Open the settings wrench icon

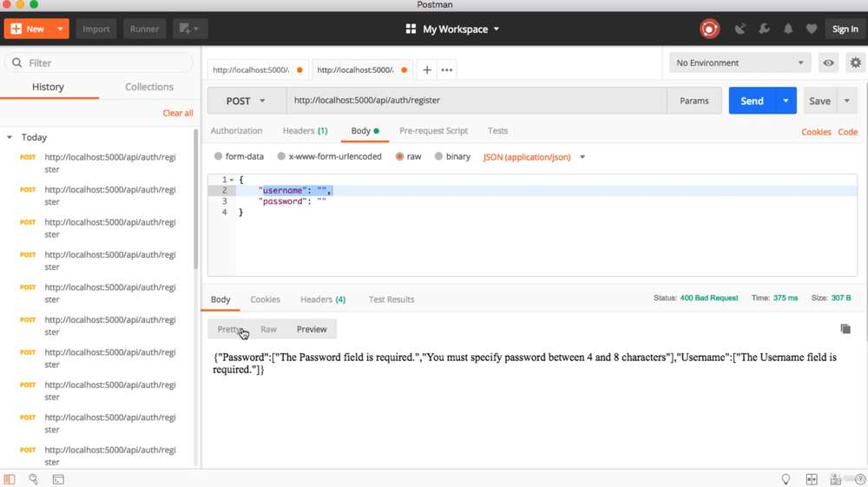(765, 29)
